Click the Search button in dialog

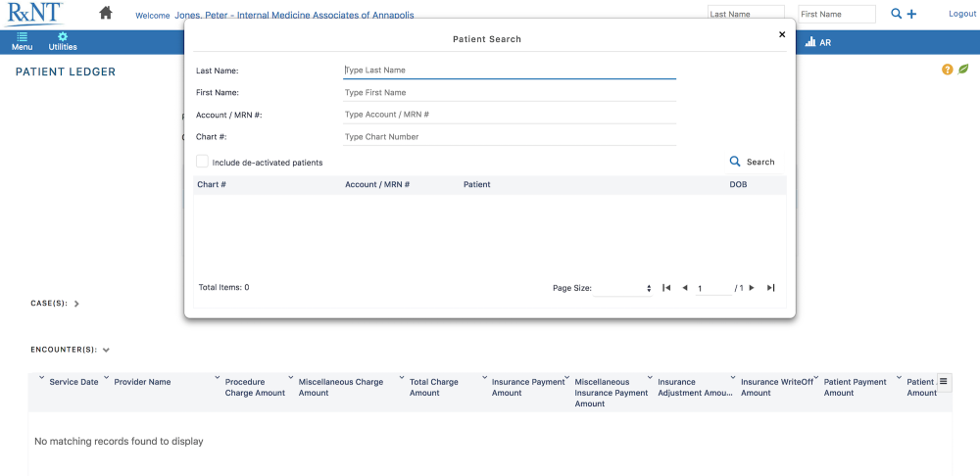[753, 162]
